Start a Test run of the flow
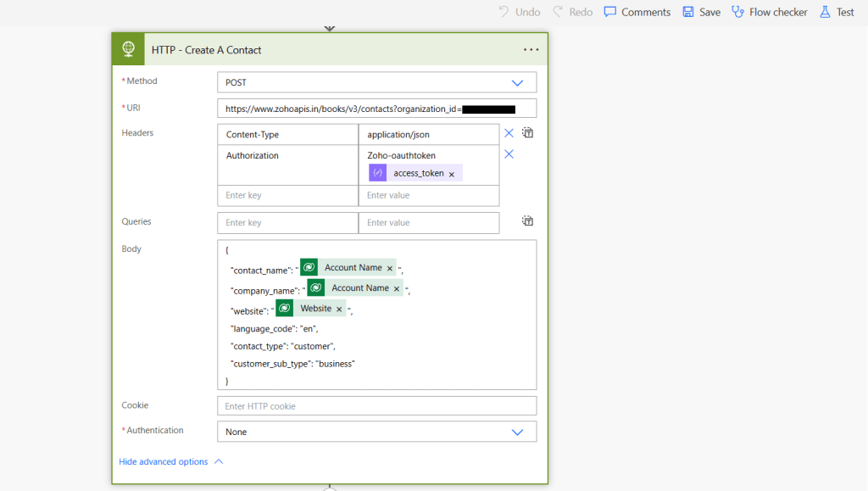 [x=837, y=12]
